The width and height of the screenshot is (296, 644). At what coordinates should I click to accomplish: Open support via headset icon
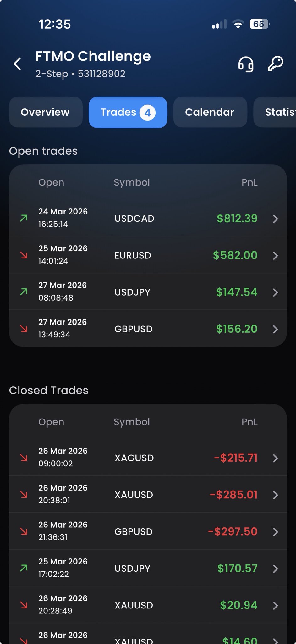click(x=246, y=64)
